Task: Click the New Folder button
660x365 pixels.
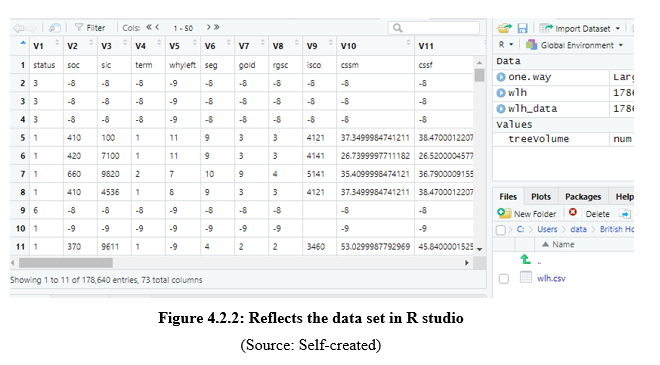Action: (x=527, y=213)
